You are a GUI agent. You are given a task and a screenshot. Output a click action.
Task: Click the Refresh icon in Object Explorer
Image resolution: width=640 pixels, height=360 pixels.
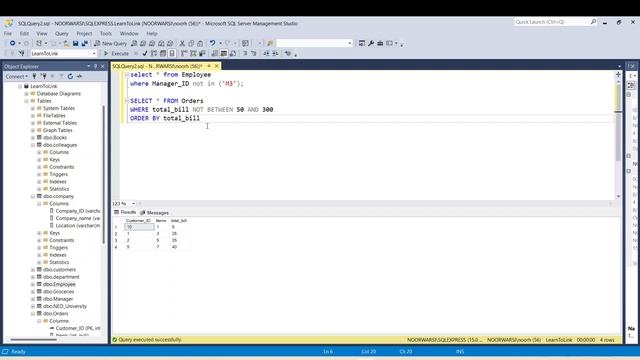coord(70,76)
